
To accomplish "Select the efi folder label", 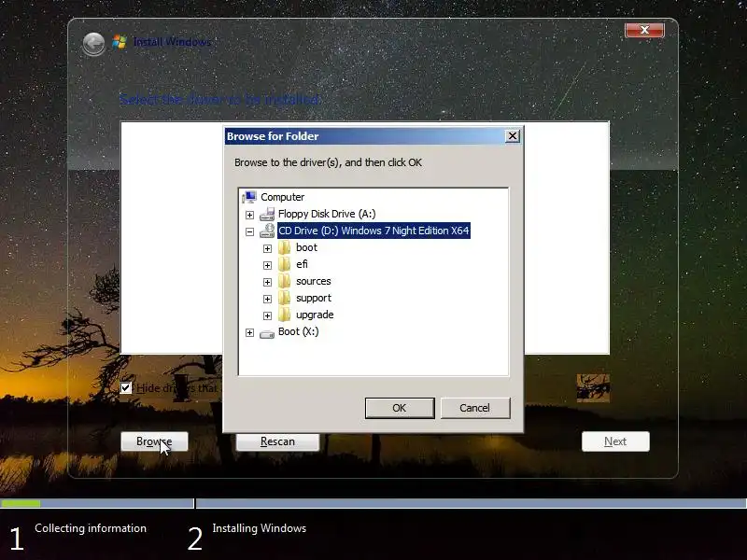I will coord(302,264).
